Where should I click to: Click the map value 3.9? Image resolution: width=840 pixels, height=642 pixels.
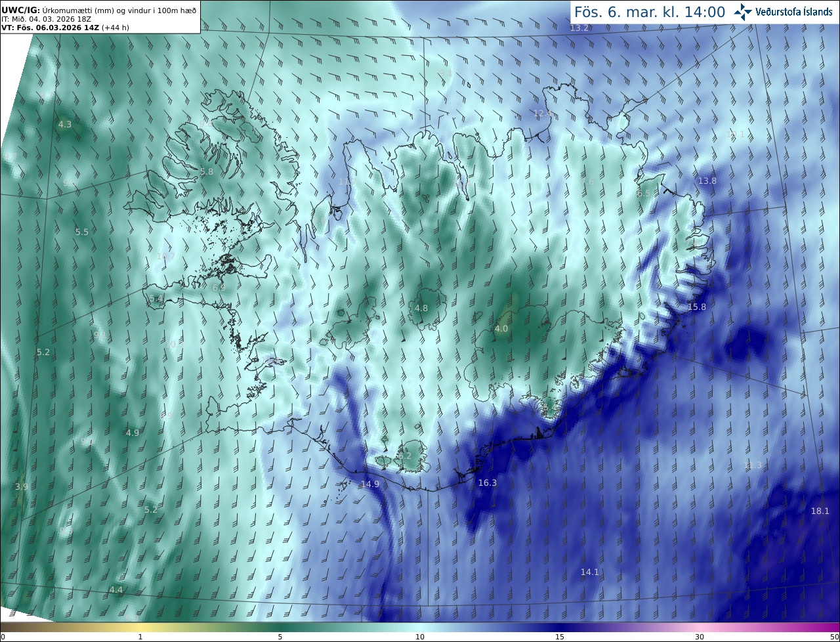(21, 486)
